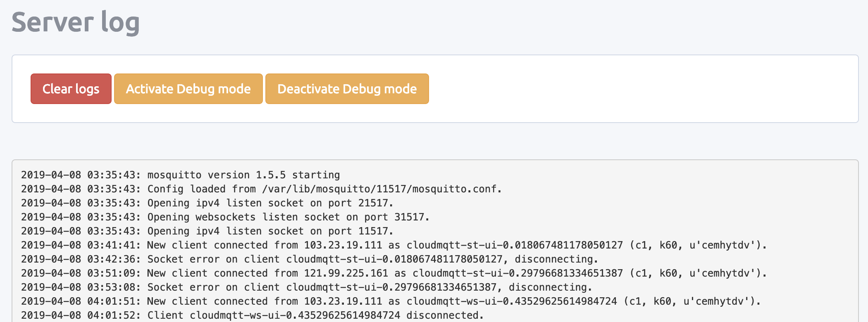Click the 03:41:41 New client connected line
868x322 pixels.
(x=394, y=245)
